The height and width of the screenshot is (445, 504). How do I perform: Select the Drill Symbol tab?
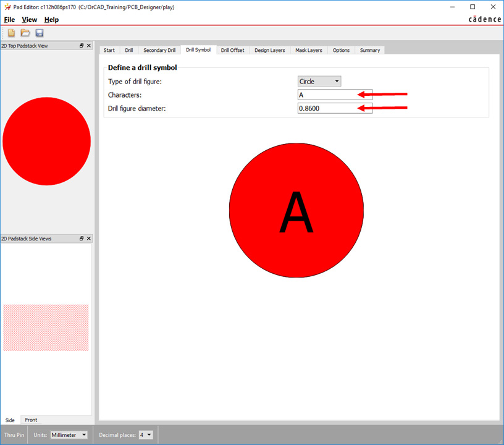[x=198, y=50]
